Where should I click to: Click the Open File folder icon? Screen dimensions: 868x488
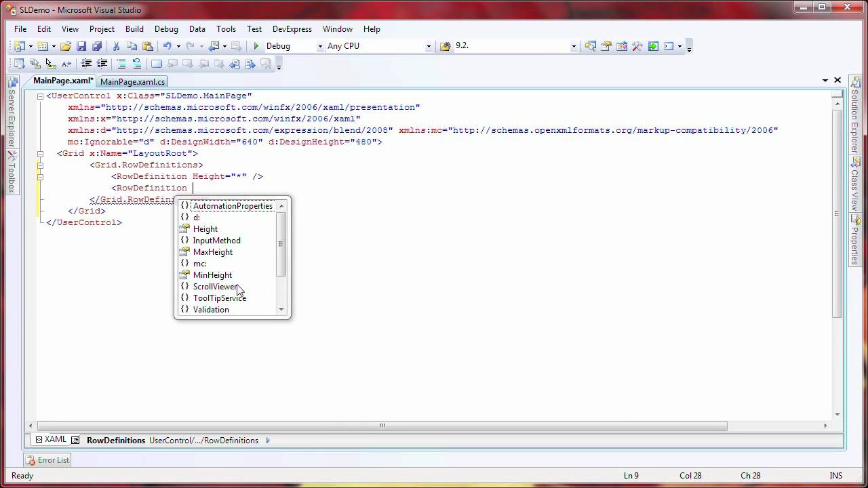pyautogui.click(x=66, y=46)
